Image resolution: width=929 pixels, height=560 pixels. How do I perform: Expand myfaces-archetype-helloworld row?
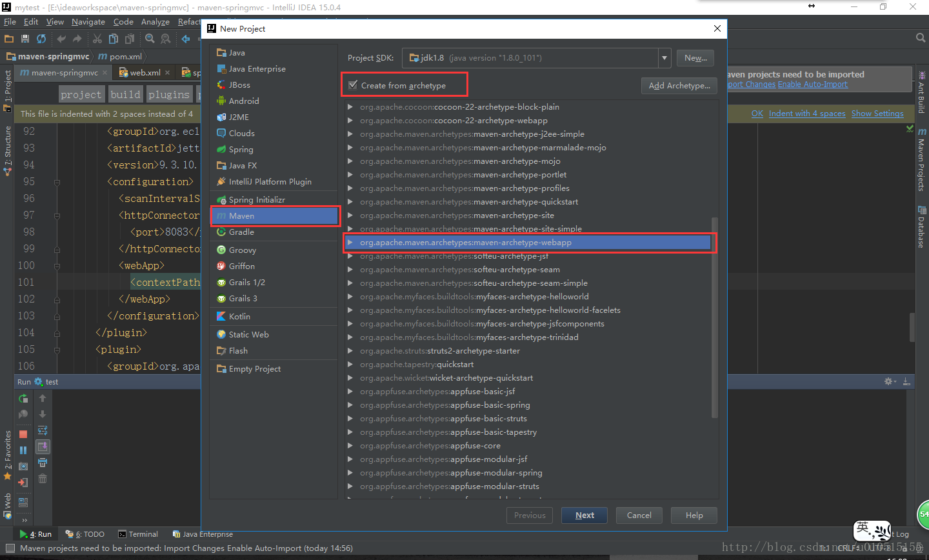(x=350, y=297)
